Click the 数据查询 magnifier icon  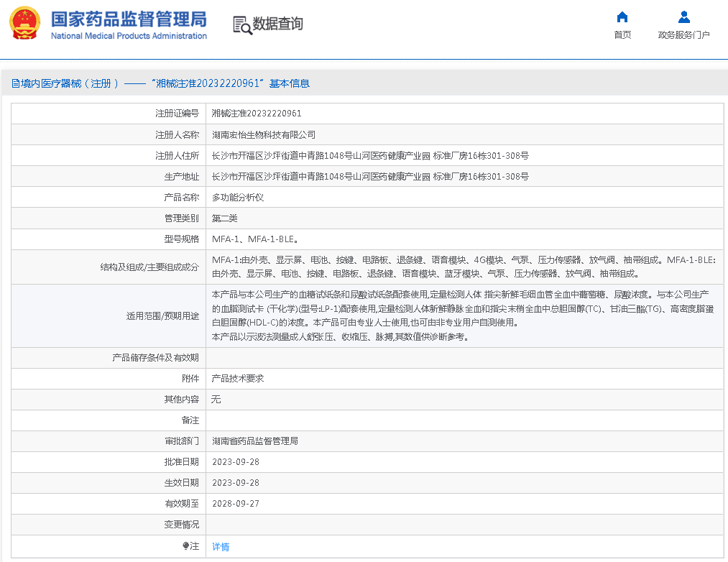242,25
